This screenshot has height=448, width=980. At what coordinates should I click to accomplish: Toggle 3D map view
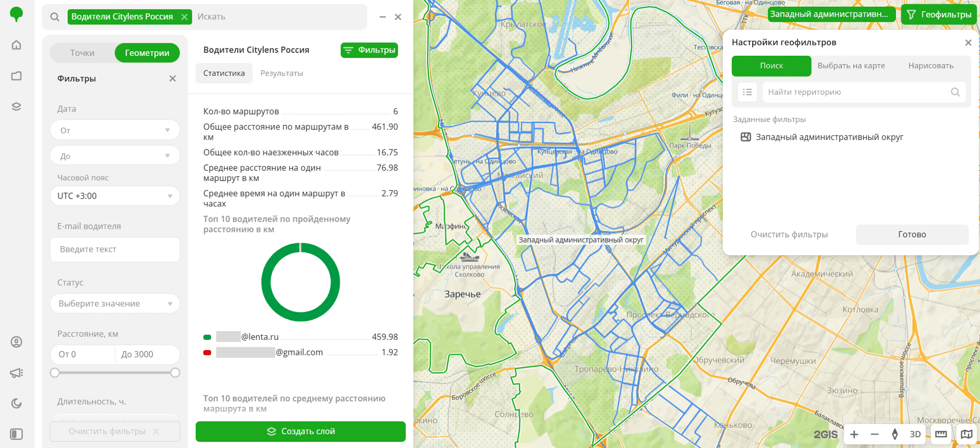915,434
